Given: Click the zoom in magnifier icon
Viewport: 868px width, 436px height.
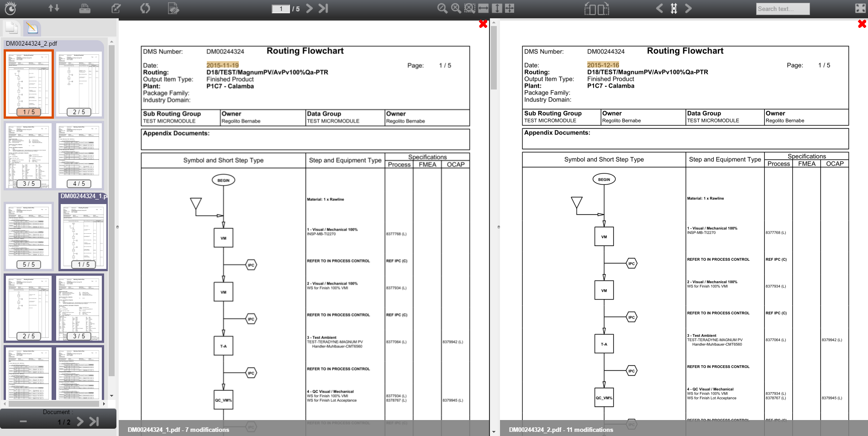Looking at the screenshot, I should tap(456, 8).
